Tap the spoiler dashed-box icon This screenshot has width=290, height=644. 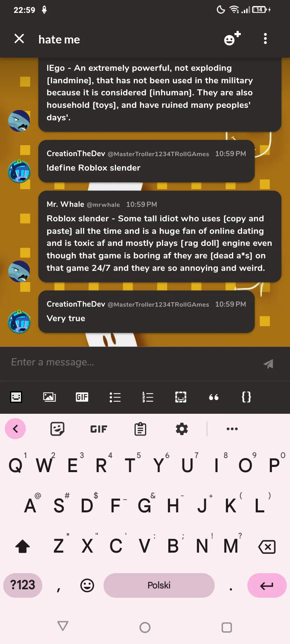pyautogui.click(x=181, y=397)
